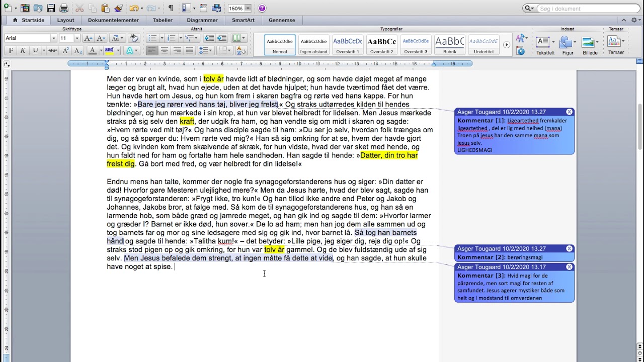Image resolution: width=644 pixels, height=362 pixels.
Task: Save the document with the floppy disk icon
Action: [51, 8]
